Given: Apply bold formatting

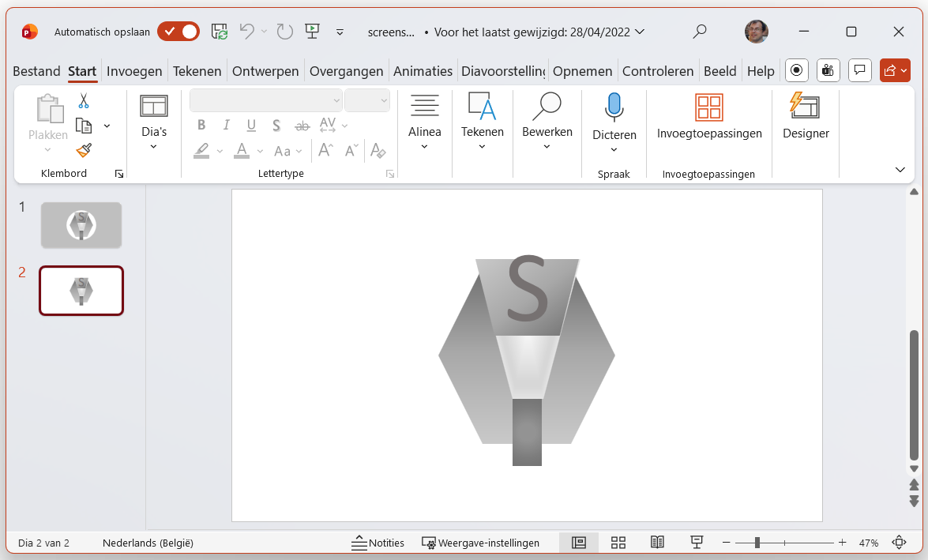Looking at the screenshot, I should (201, 125).
